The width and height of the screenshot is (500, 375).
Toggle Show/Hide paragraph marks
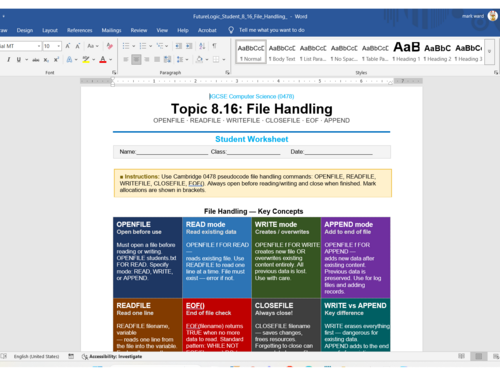point(214,46)
